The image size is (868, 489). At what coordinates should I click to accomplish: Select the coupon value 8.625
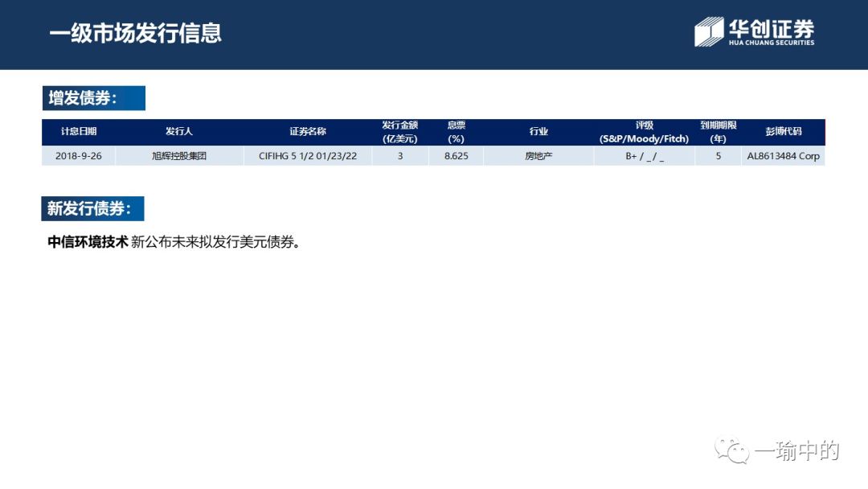(457, 156)
